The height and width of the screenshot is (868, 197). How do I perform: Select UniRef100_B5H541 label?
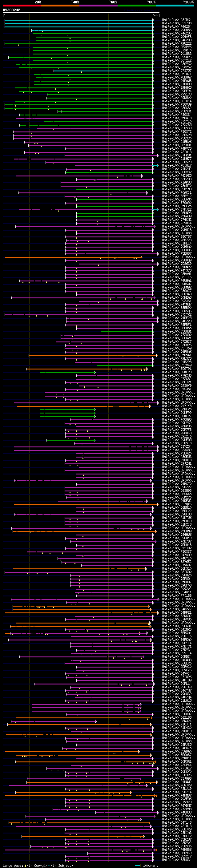pyautogui.click(x=177, y=355)
